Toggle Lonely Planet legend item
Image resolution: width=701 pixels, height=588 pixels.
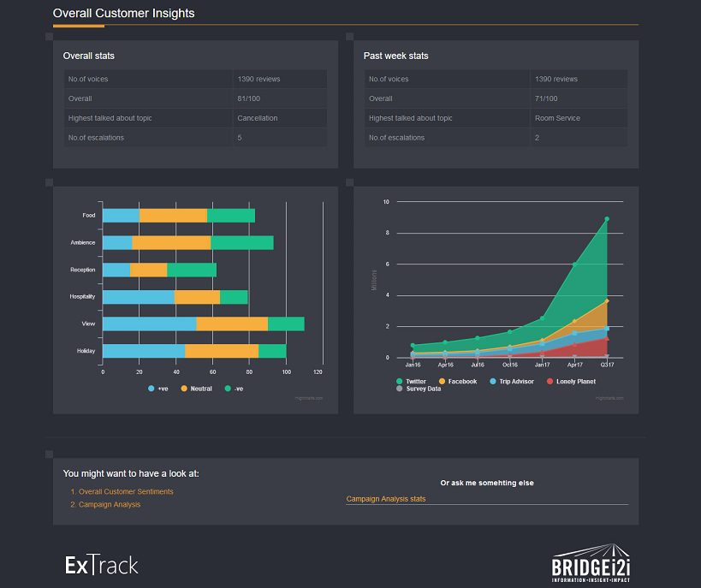(x=570, y=381)
